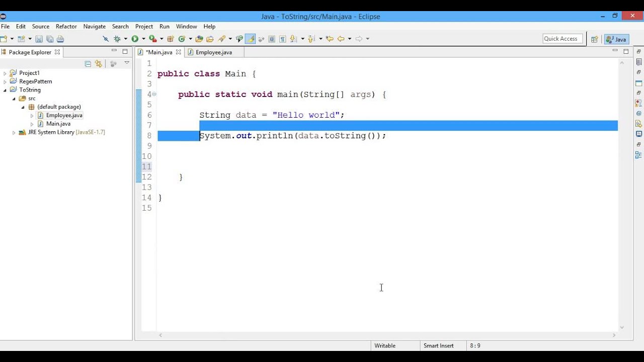This screenshot has width=644, height=362.
Task: Select (default package) in tree
Action: 59,107
